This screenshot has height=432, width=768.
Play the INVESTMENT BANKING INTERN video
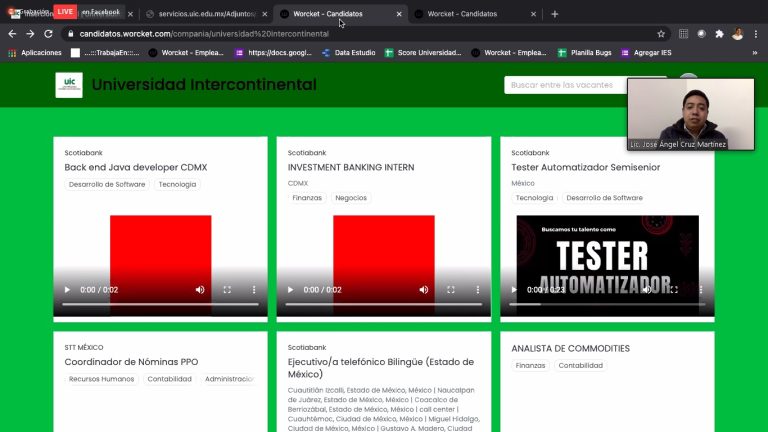(290, 289)
